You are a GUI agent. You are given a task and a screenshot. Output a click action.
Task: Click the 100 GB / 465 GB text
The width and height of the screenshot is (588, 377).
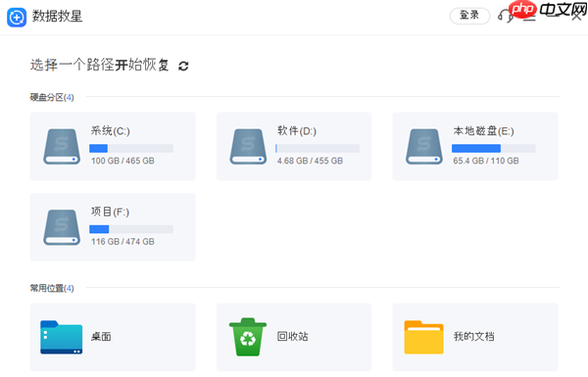click(122, 161)
